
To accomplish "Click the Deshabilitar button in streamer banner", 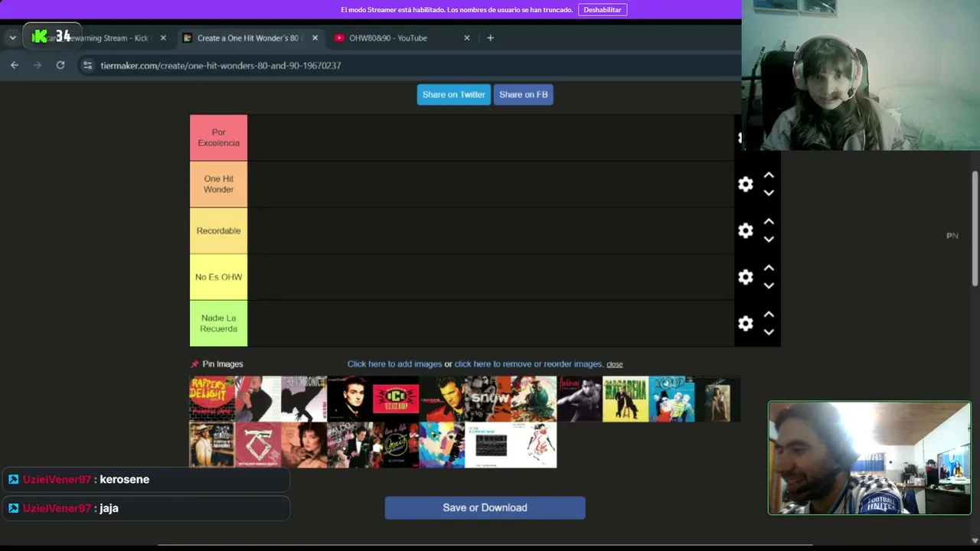I will tap(603, 10).
